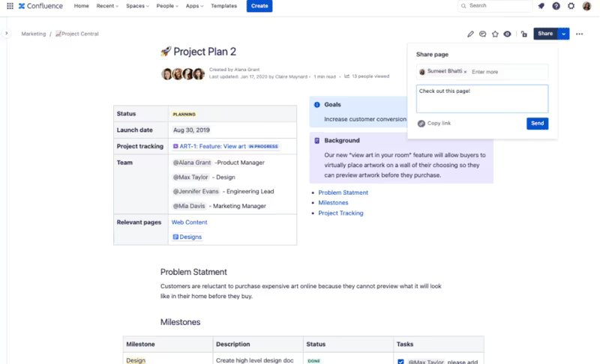
Task: Open inline comments icon
Action: pos(482,34)
